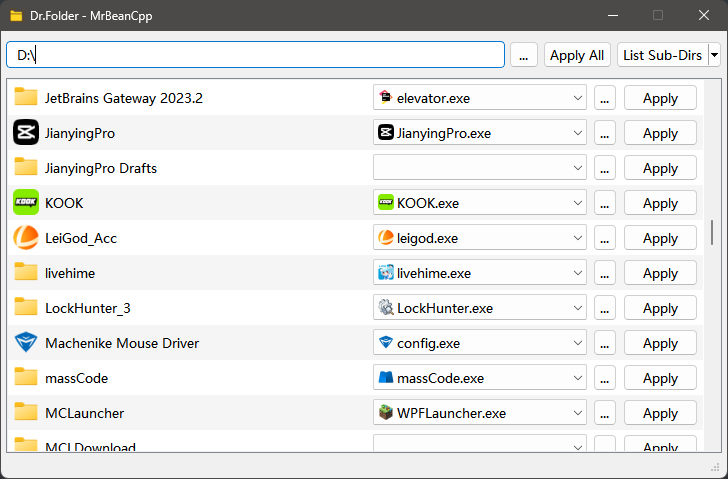Click the livehime folder icon

[x=26, y=272]
